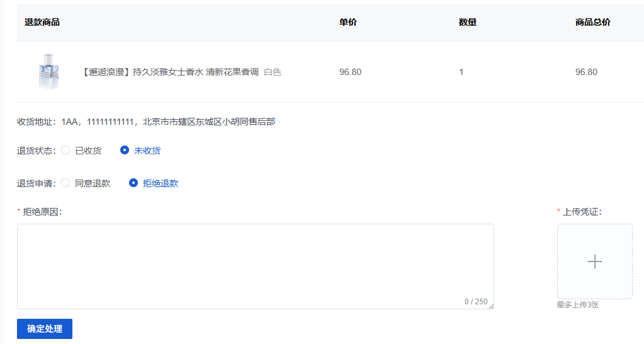Click the product name 邂逅浪漫 女士香水

[169, 72]
